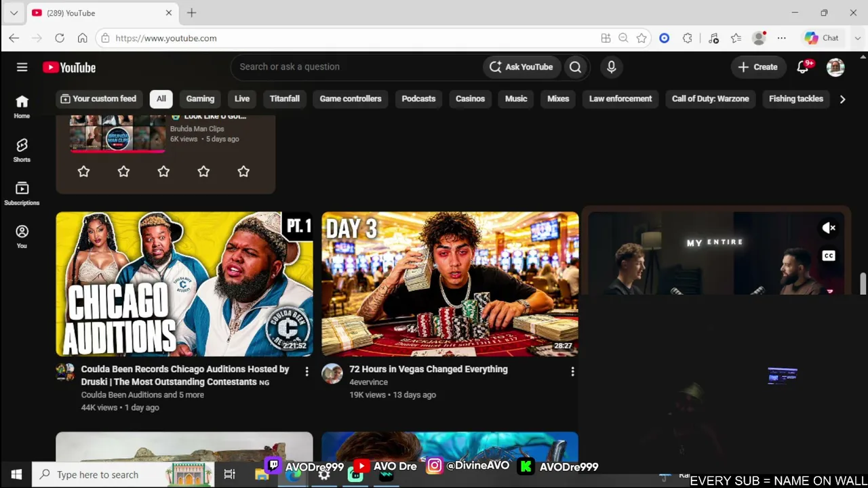Toggle closed captions on the preview video

click(829, 256)
